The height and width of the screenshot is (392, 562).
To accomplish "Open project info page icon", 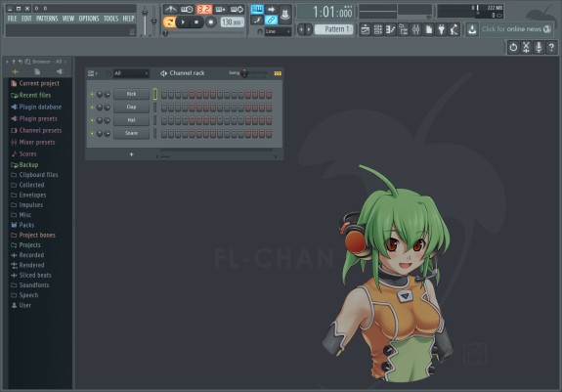I will (x=429, y=29).
